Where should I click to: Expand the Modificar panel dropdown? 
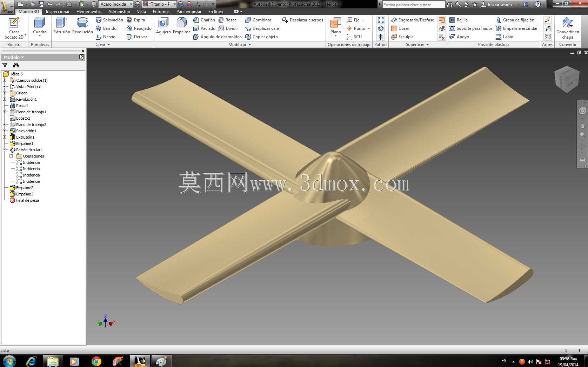[240, 45]
